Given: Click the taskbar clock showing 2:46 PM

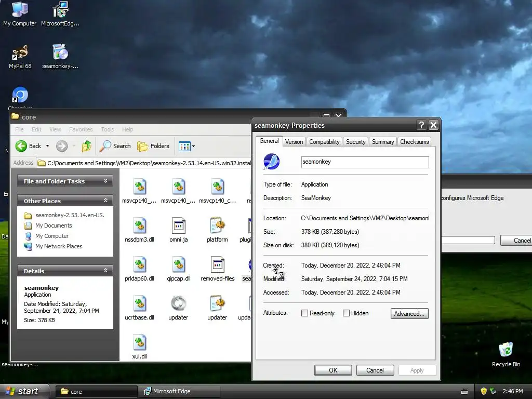Looking at the screenshot, I should pyautogui.click(x=513, y=391).
